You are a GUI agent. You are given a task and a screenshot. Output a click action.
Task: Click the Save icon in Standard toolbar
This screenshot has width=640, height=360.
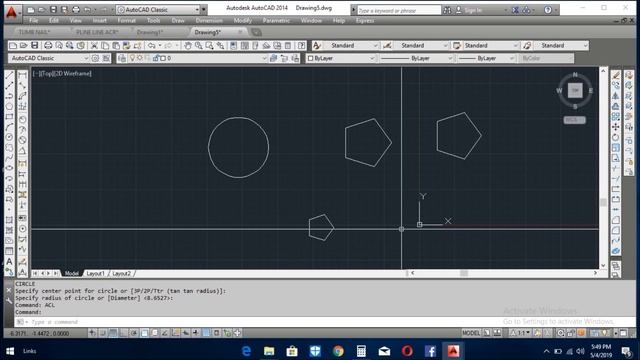pyautogui.click(x=35, y=45)
